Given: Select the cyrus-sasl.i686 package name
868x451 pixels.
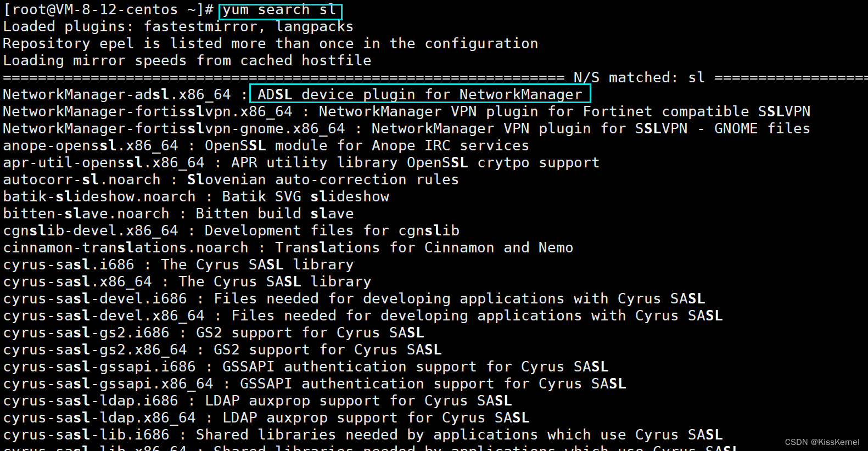Looking at the screenshot, I should 69,265.
